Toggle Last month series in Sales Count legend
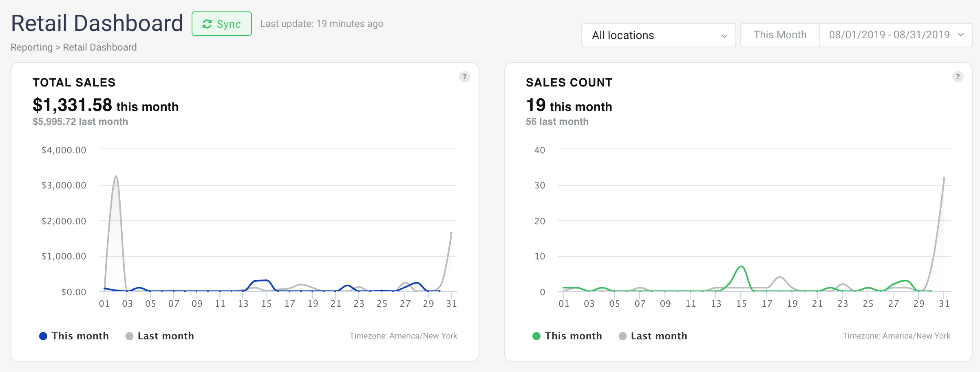 (x=653, y=336)
